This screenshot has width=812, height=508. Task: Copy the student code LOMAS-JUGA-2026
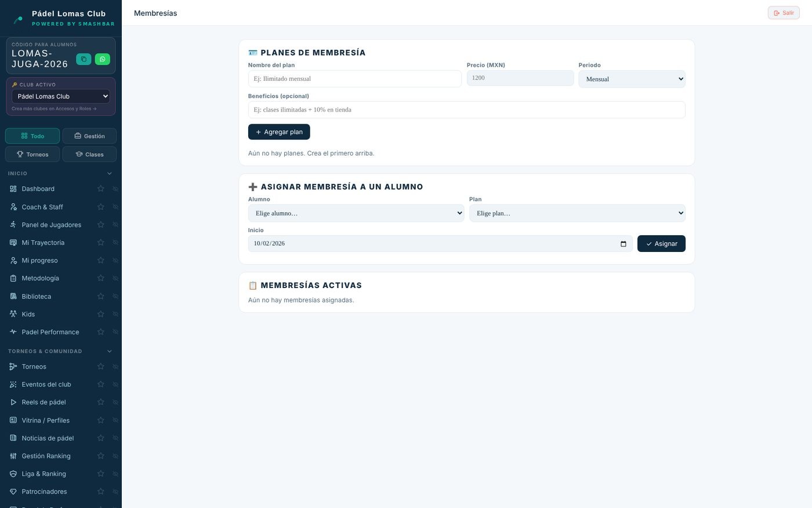click(x=84, y=59)
